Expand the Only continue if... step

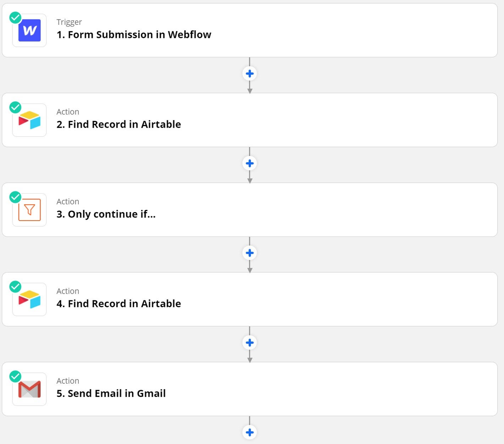coord(106,214)
